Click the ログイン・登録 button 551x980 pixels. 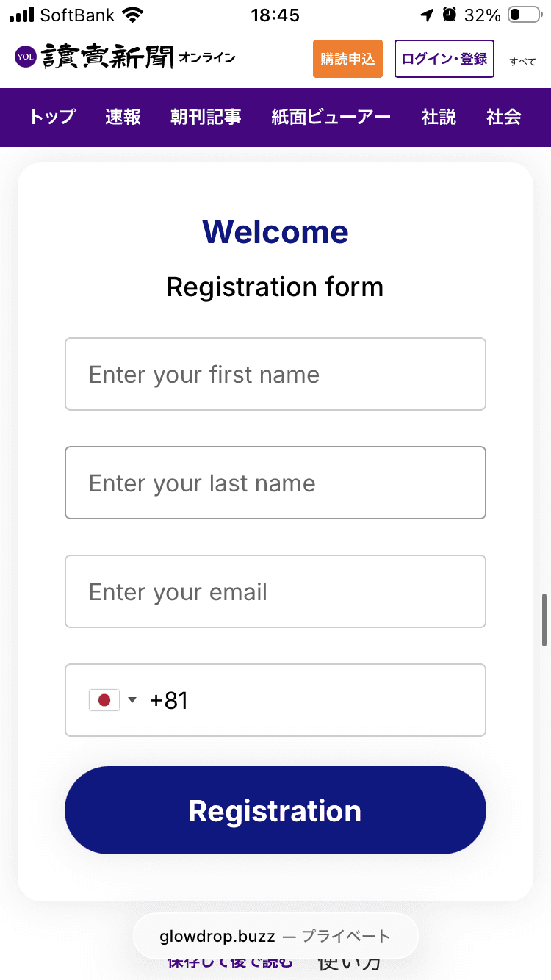tap(444, 59)
